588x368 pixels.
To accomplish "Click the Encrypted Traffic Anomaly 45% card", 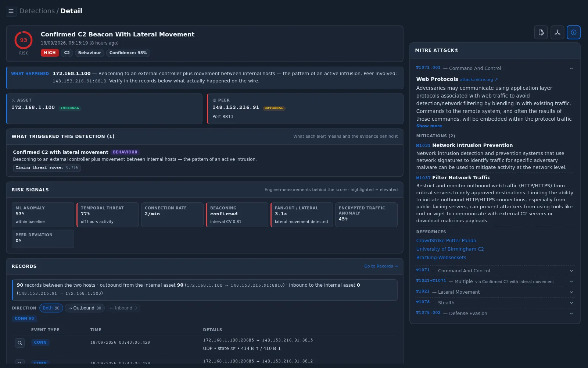I will [366, 215].
